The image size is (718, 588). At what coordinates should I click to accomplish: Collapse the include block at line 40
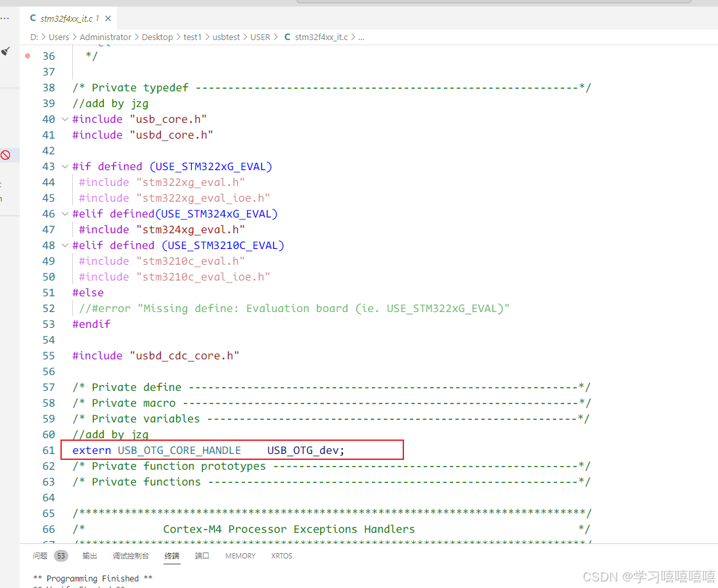click(64, 119)
